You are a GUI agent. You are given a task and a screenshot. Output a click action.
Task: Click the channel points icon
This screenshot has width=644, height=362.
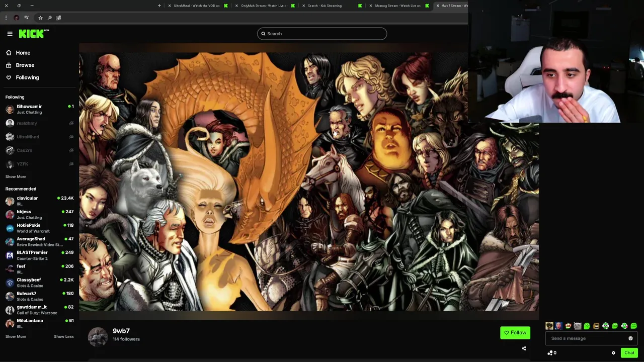click(550, 353)
